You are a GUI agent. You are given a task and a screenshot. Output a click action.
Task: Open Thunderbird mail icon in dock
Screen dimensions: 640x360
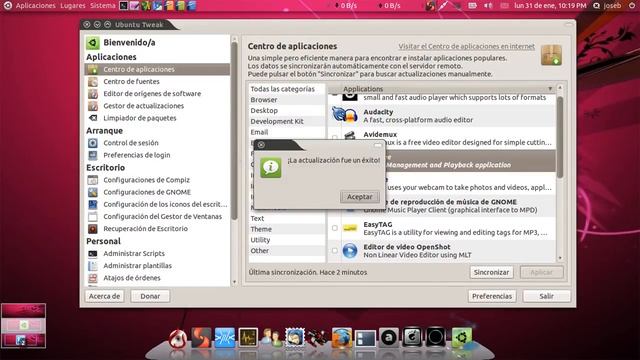point(295,338)
